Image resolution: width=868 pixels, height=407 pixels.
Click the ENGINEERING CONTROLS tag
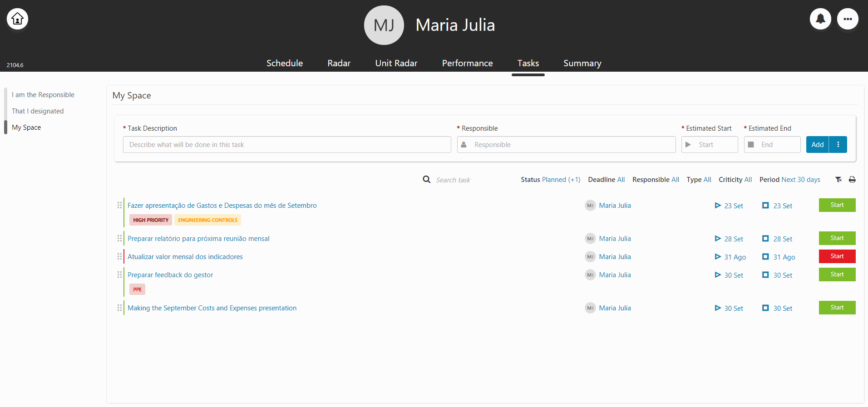pyautogui.click(x=207, y=220)
